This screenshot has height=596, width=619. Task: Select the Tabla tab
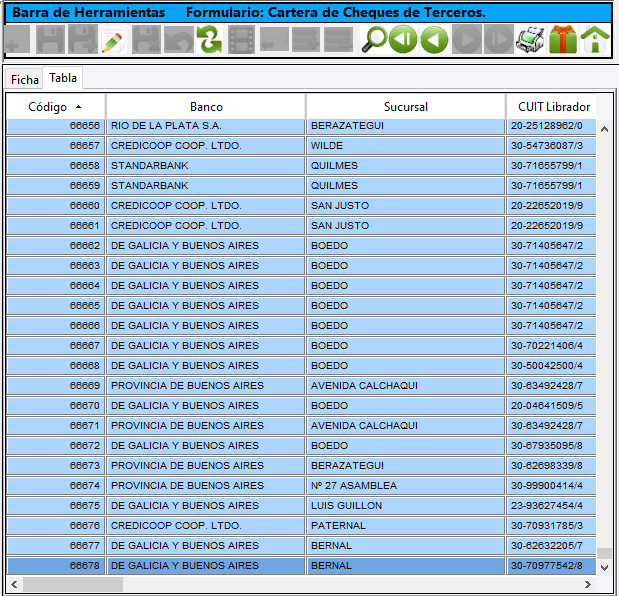[x=63, y=78]
